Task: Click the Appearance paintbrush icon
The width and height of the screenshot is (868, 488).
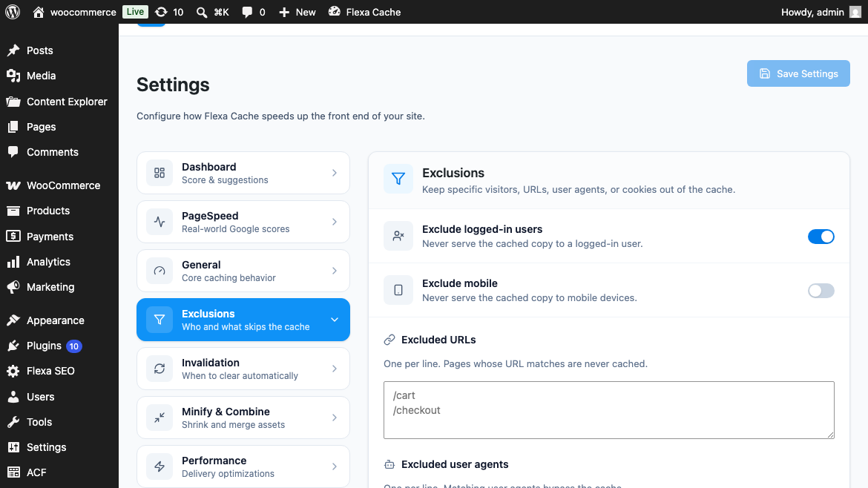Action: (x=13, y=320)
